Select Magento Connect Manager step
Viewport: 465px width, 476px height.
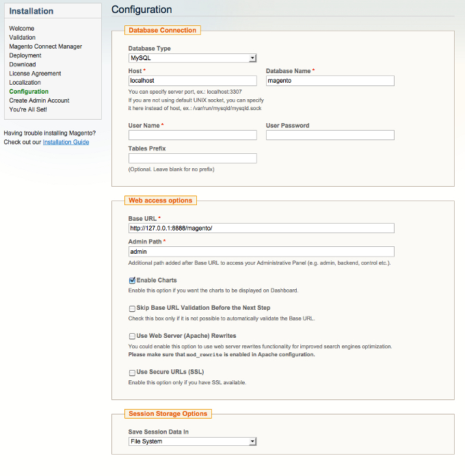(x=45, y=47)
